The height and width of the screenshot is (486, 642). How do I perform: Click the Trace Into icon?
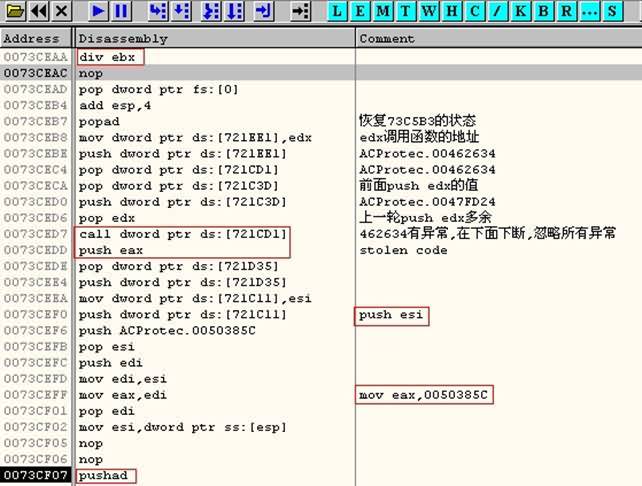212,11
